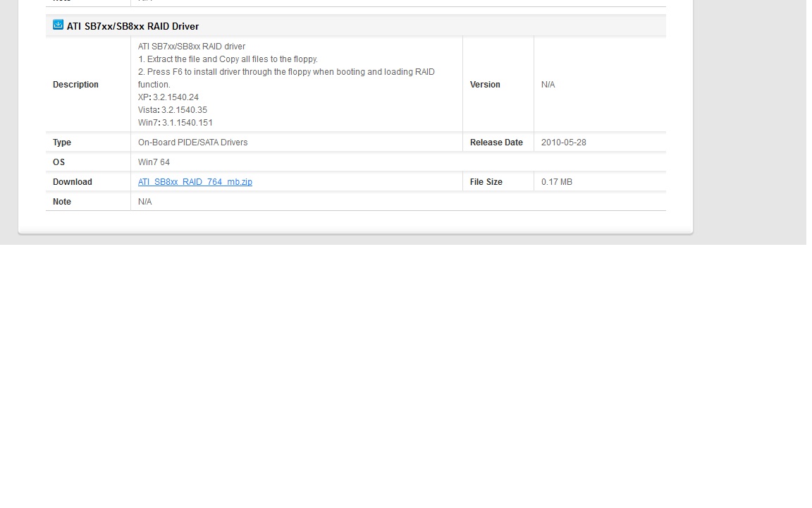Image resolution: width=812 pixels, height=508 pixels.
Task: Click the Release Date label
Action: [496, 143]
